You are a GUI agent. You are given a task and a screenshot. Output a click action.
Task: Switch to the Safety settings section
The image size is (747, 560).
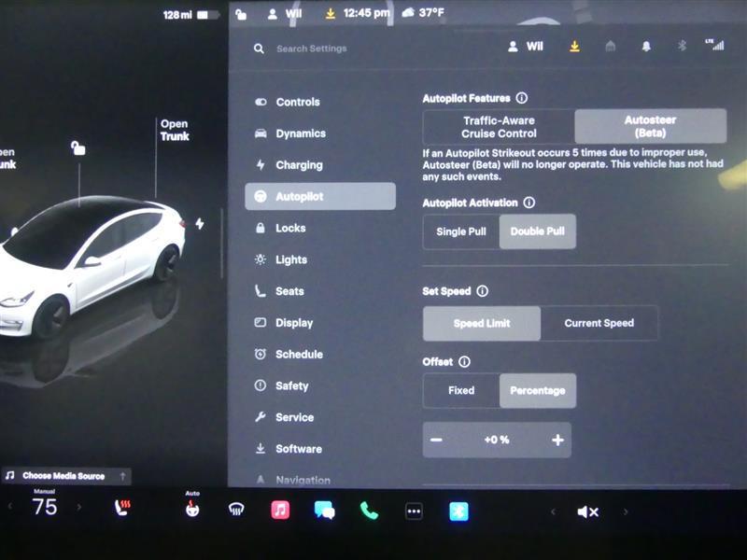291,385
